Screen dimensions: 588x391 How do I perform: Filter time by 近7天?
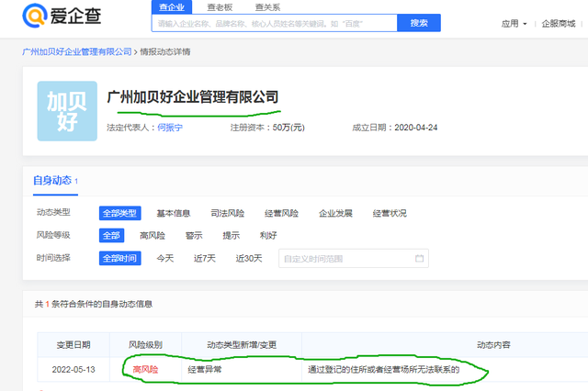[x=204, y=259]
